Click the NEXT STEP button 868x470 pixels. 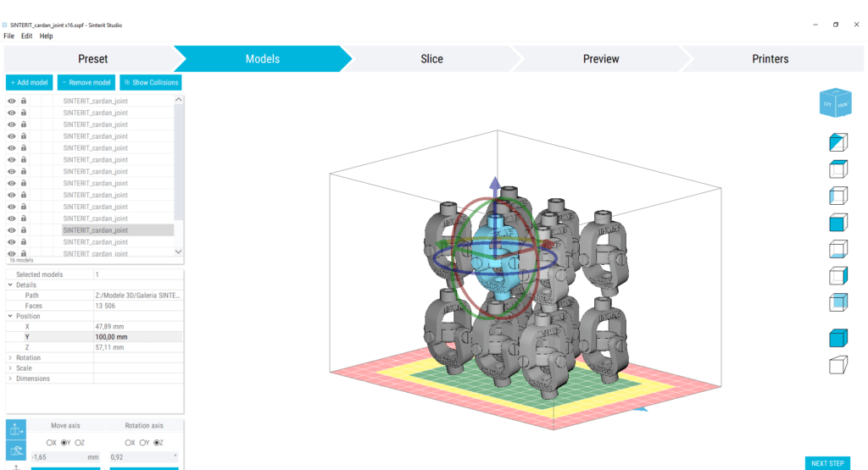(x=826, y=463)
